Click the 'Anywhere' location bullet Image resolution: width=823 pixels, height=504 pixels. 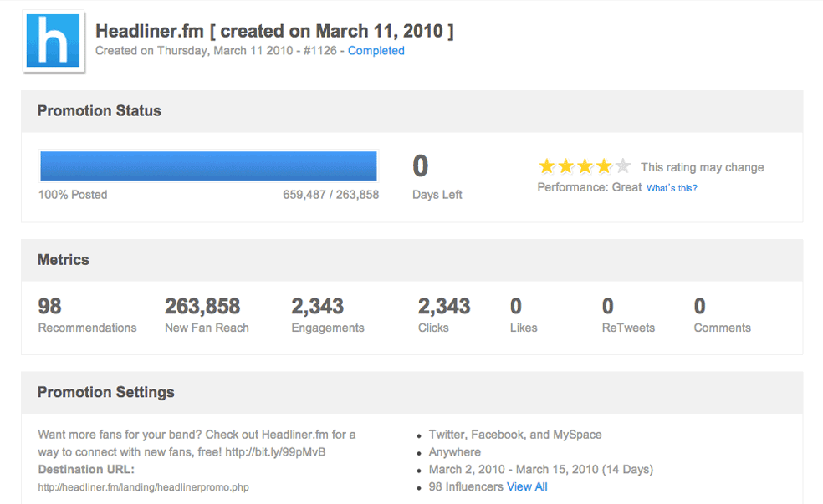(454, 452)
